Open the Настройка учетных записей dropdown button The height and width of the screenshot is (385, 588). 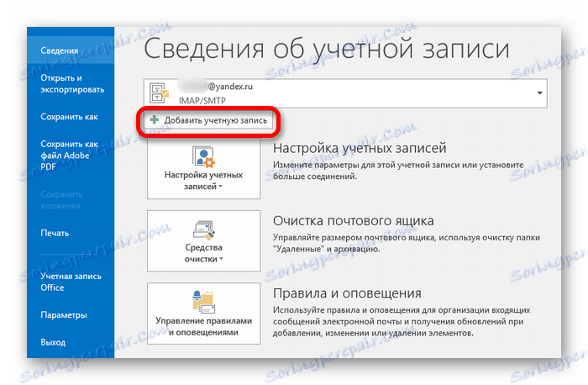click(x=203, y=169)
